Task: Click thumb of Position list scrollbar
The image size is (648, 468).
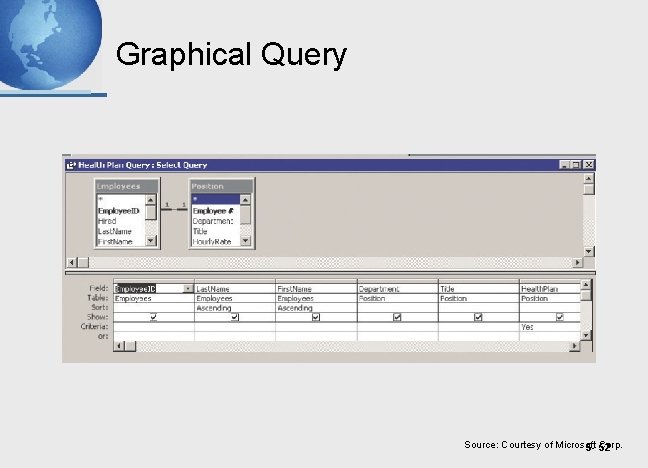Action: 245,215
